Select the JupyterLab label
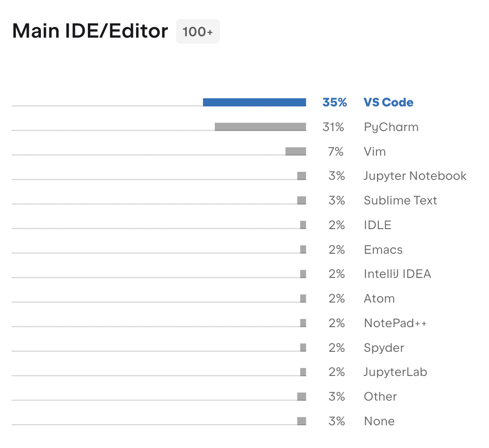The height and width of the screenshot is (448, 489). coord(396,372)
